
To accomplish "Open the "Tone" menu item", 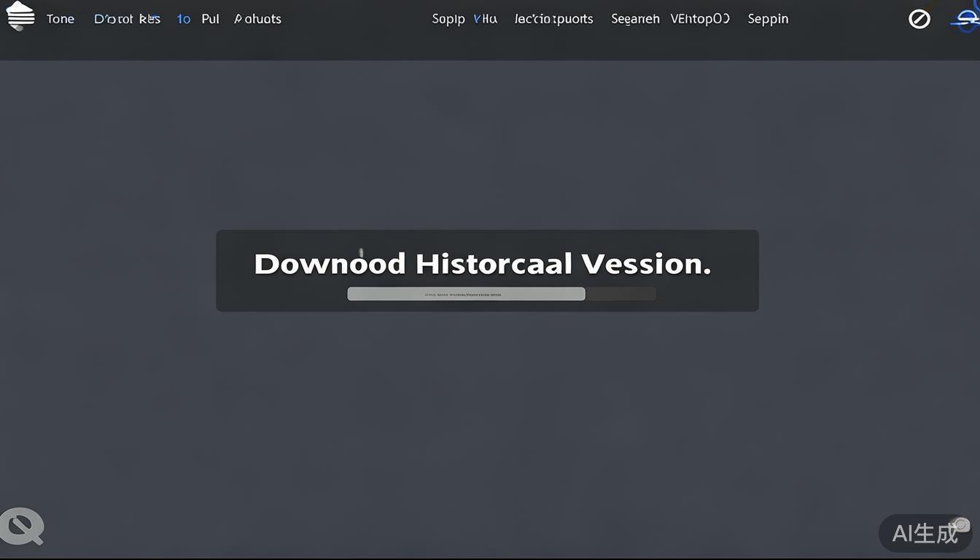I will coord(61,19).
